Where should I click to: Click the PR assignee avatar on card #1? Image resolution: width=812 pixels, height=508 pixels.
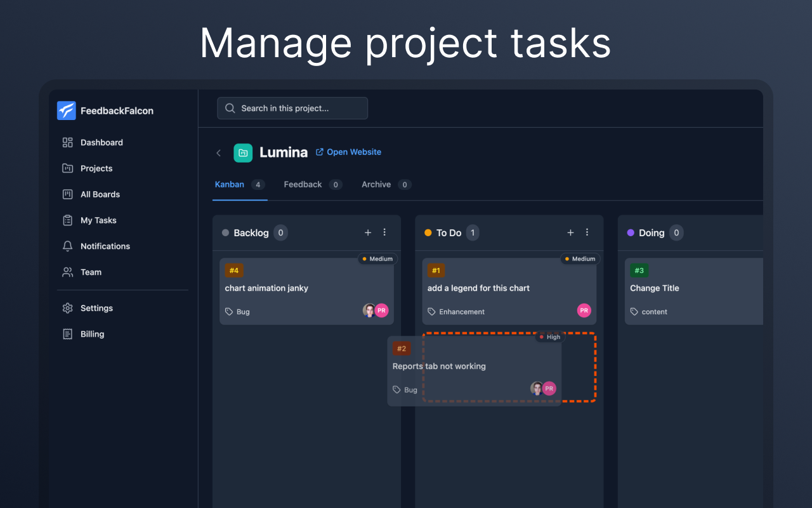point(584,311)
